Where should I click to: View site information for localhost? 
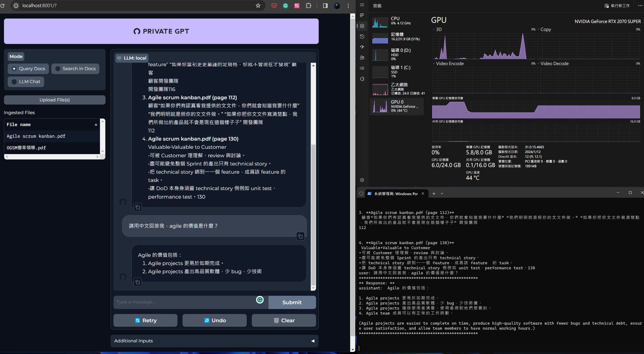pyautogui.click(x=16, y=6)
